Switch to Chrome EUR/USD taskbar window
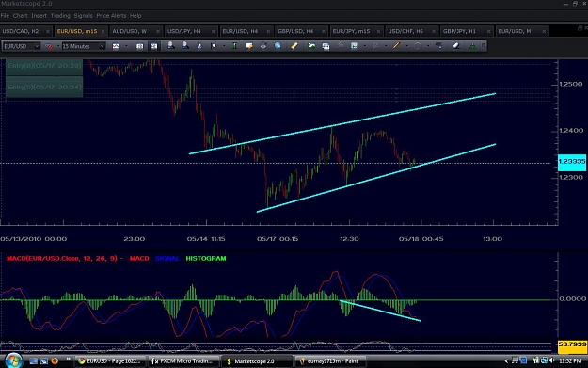Screen dimensions: 588x368 [x=110, y=360]
